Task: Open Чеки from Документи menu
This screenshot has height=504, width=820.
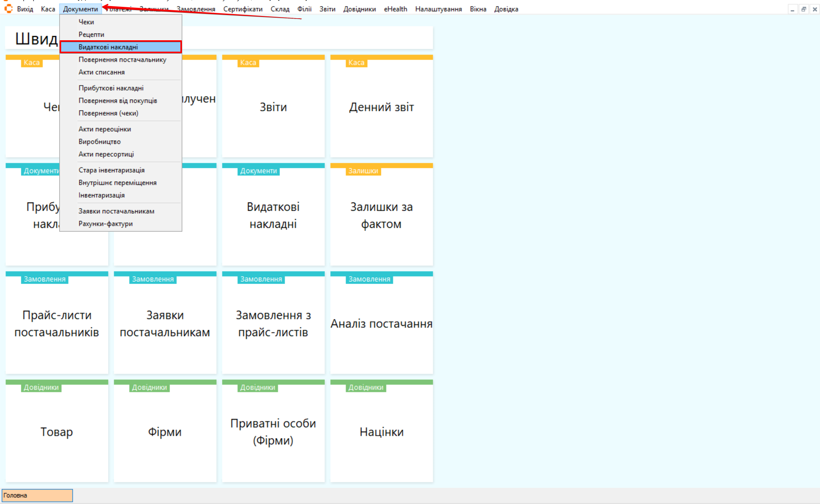Action: [x=86, y=22]
